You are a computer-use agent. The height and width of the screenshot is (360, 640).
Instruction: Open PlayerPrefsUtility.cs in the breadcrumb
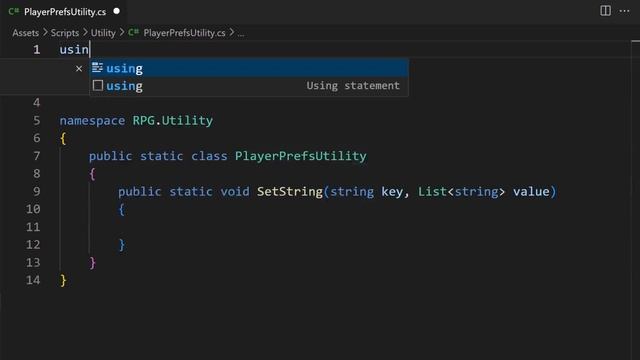[x=184, y=33]
